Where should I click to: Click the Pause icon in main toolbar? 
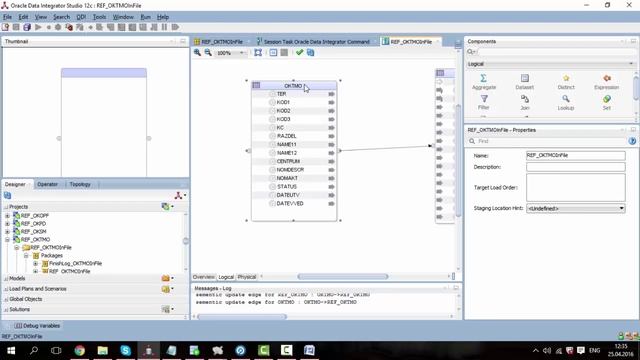[164, 27]
